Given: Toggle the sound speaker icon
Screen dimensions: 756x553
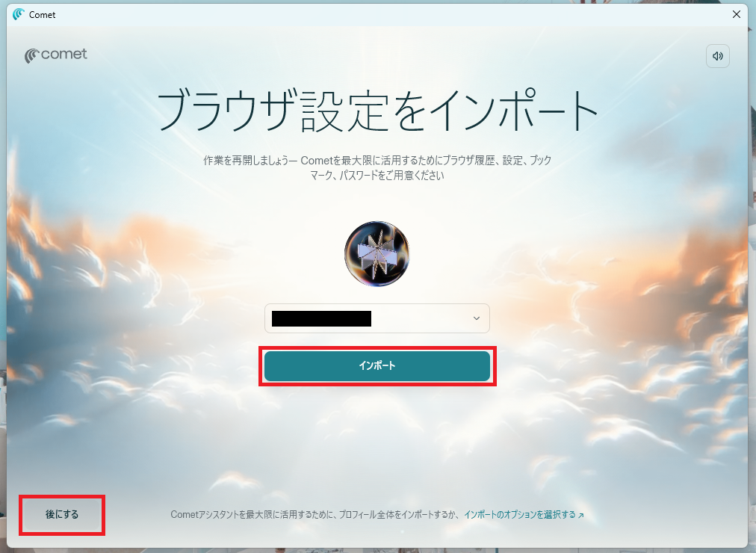Looking at the screenshot, I should [717, 56].
